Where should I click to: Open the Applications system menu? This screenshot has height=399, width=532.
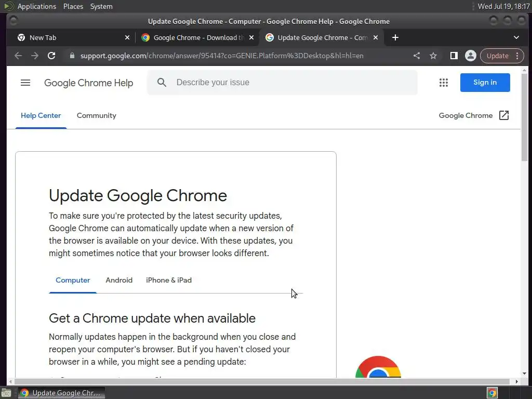36,6
